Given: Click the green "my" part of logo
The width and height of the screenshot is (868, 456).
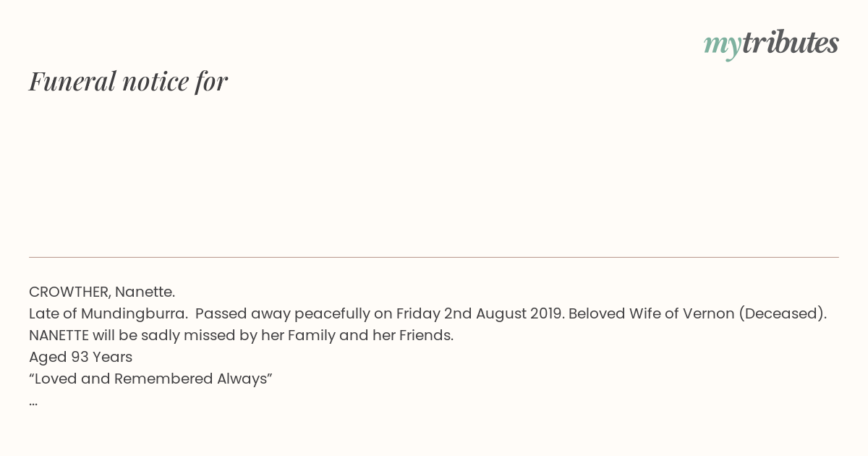Looking at the screenshot, I should [723, 45].
